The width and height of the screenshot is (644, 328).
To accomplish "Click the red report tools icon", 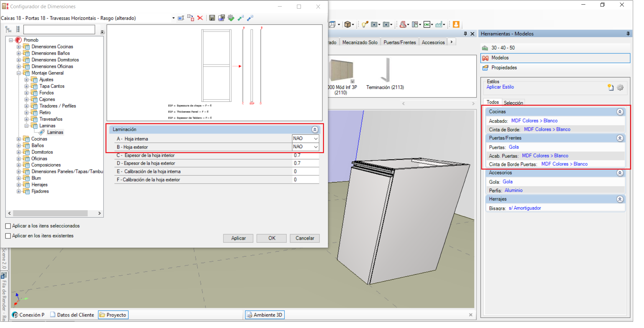I will tap(403, 24).
